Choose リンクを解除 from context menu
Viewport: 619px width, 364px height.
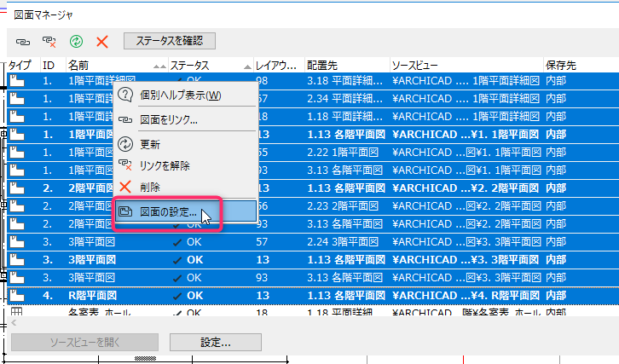[x=165, y=165]
